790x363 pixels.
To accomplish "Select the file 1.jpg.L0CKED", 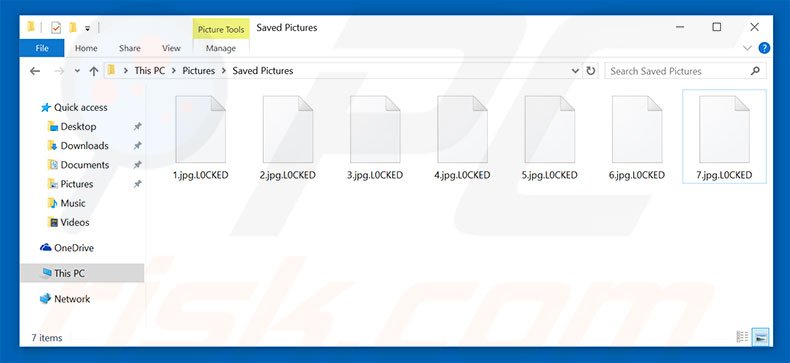I will click(x=201, y=138).
